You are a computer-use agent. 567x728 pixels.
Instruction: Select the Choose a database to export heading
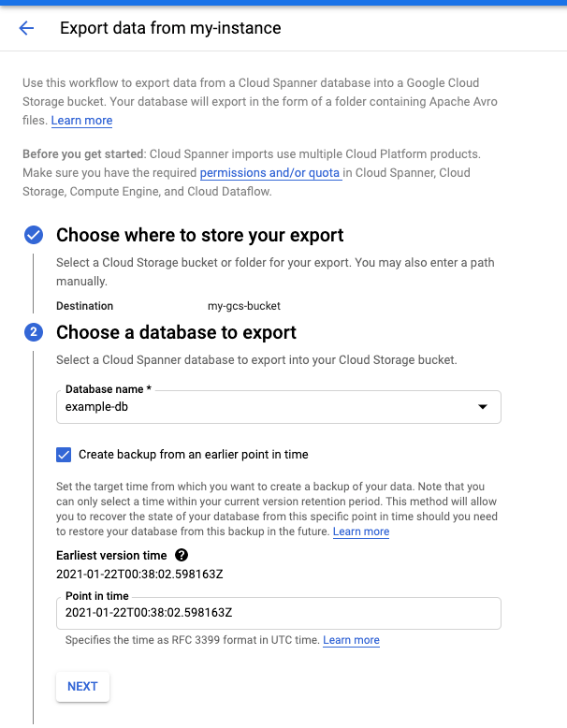[x=176, y=332]
